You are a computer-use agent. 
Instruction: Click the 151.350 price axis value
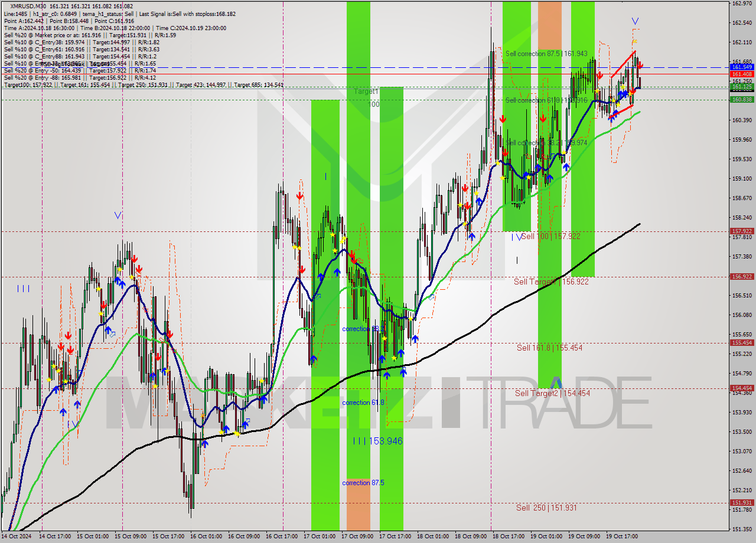click(x=742, y=529)
